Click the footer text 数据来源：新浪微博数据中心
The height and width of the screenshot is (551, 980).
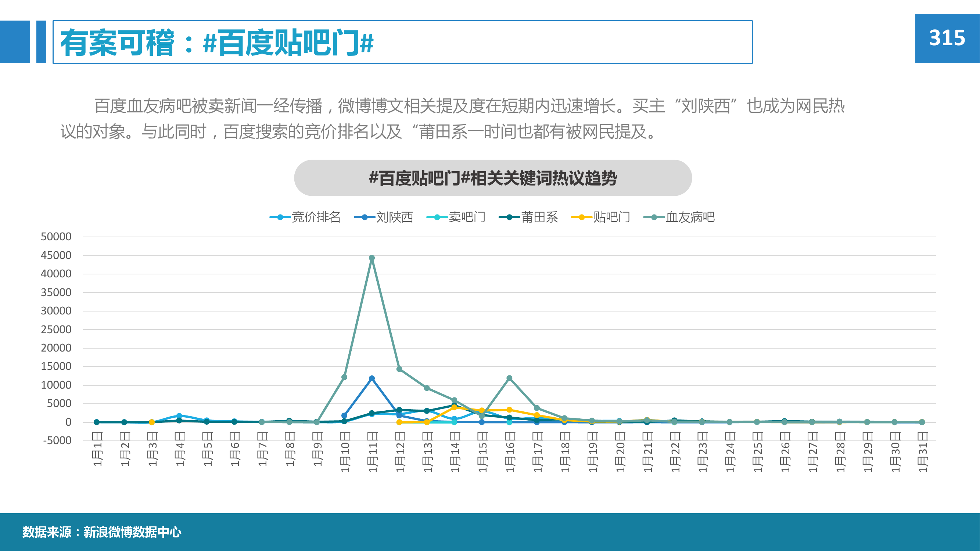point(102,532)
